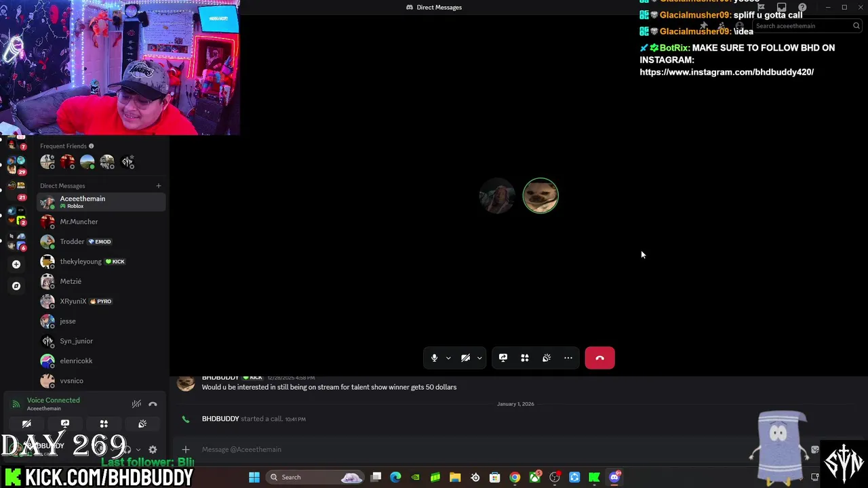Open user settings gear icon
Viewport: 868px width, 488px height.
tap(153, 449)
